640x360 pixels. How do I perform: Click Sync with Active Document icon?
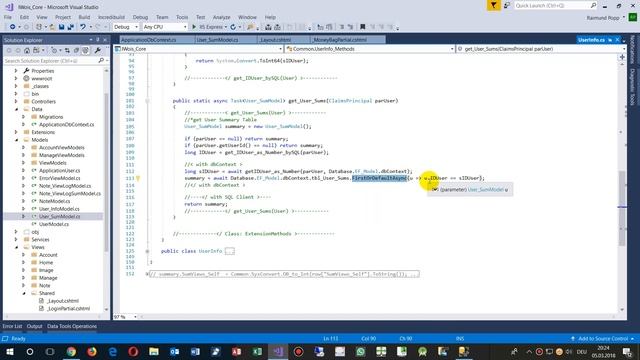click(67, 51)
